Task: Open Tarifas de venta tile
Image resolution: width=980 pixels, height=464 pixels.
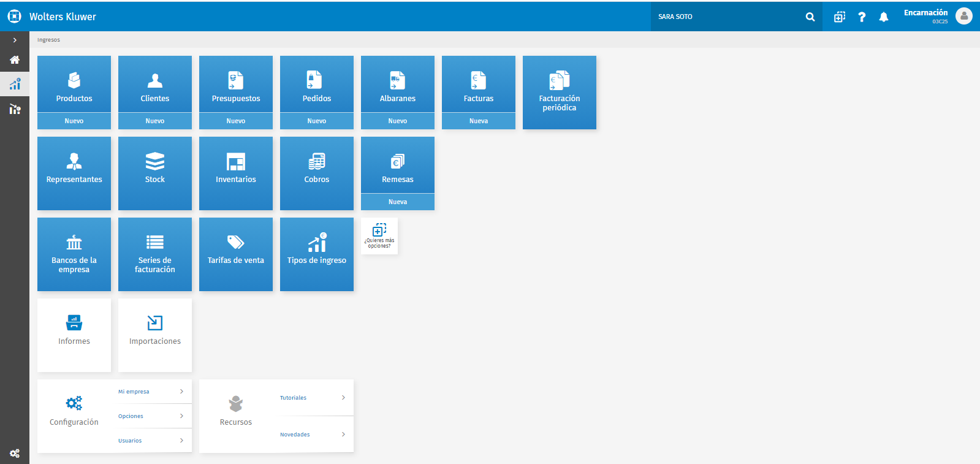Action: pyautogui.click(x=235, y=254)
